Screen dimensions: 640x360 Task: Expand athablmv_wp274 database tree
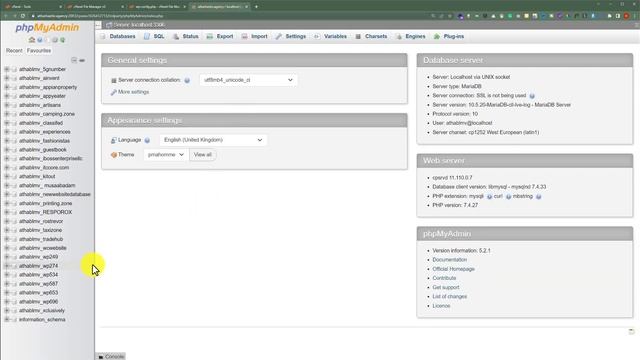coord(7,266)
